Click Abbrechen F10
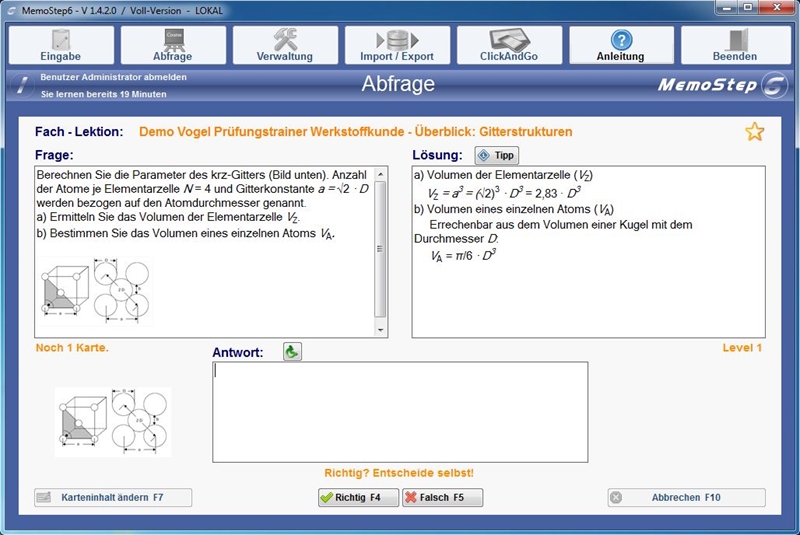This screenshot has height=535, width=800. coord(686,497)
